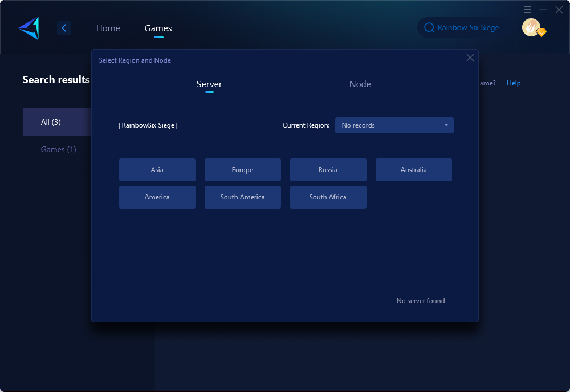Choose the Australia server region

coord(414,170)
